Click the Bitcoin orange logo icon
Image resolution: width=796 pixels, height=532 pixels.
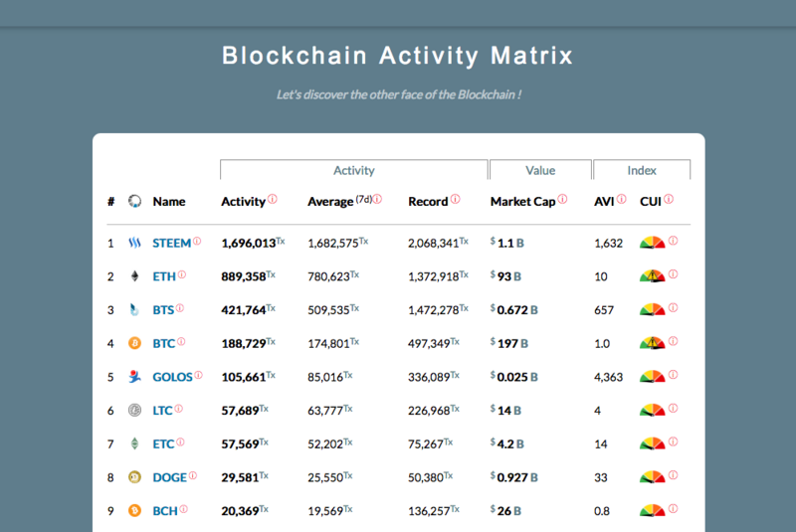click(134, 344)
